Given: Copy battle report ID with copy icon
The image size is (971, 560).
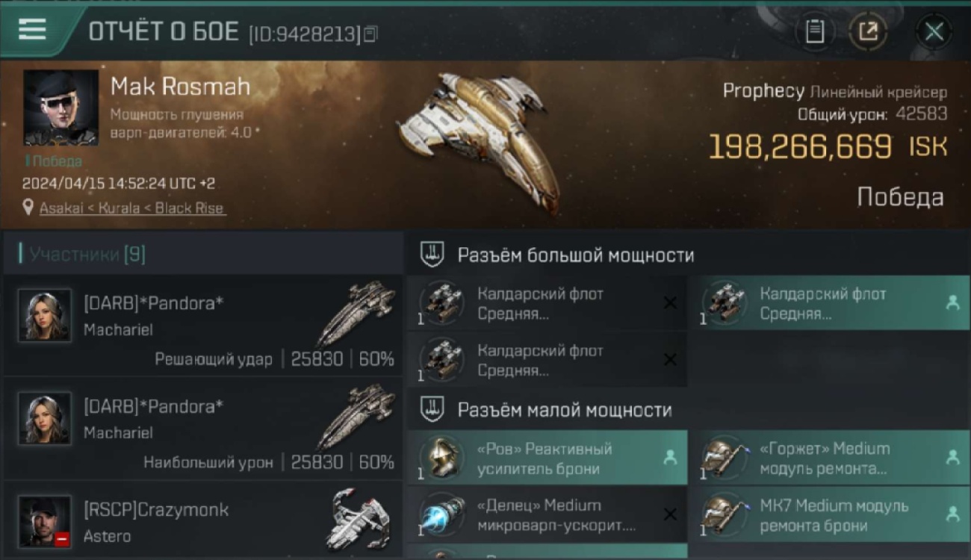Looking at the screenshot, I should click(x=371, y=34).
